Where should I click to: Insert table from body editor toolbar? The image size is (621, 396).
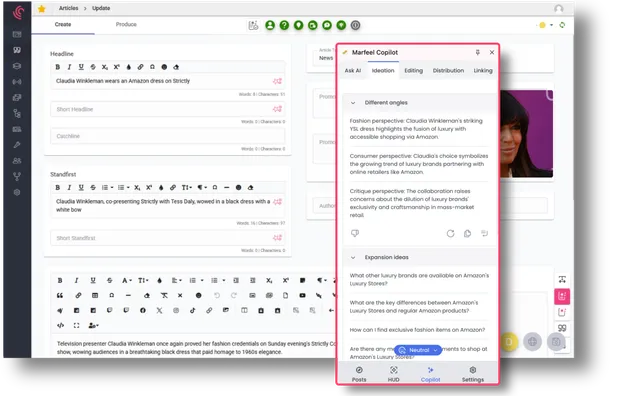[x=95, y=295]
